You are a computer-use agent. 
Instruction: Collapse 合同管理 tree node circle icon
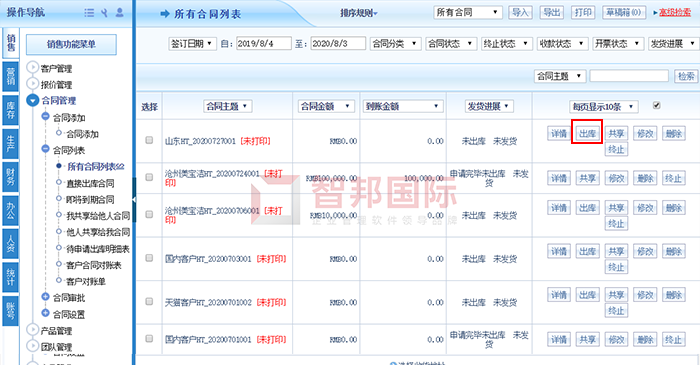pyautogui.click(x=32, y=100)
